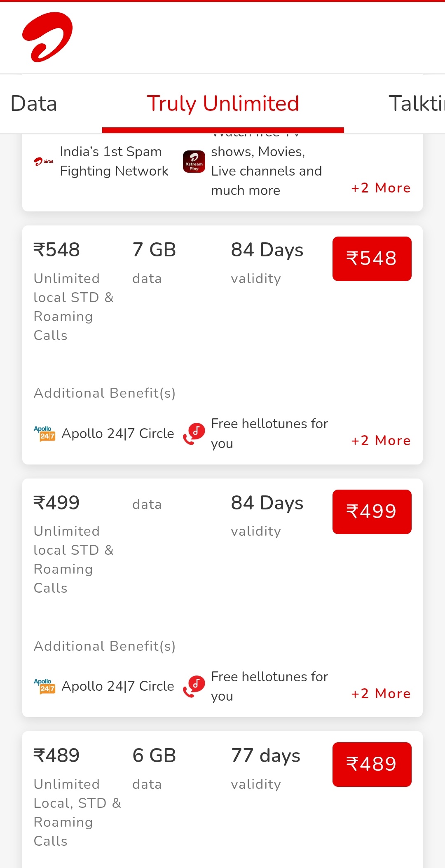The image size is (445, 868).
Task: Expand +2 More benefits for ₹548 plan
Action: 381,441
